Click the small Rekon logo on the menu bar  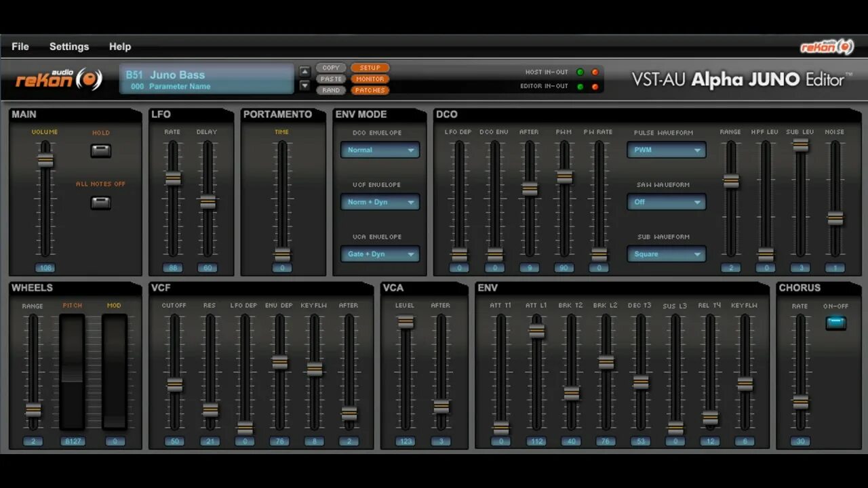click(827, 47)
